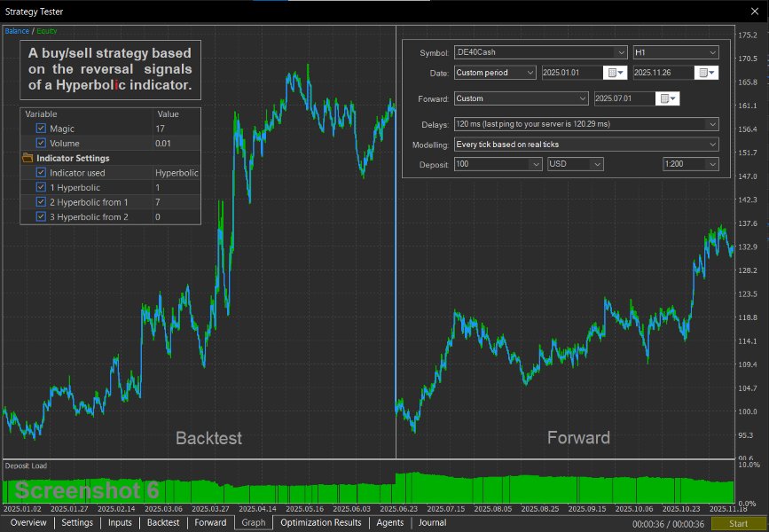Open the Agents tab
Viewport: 769px width, 532px height.
click(x=390, y=522)
